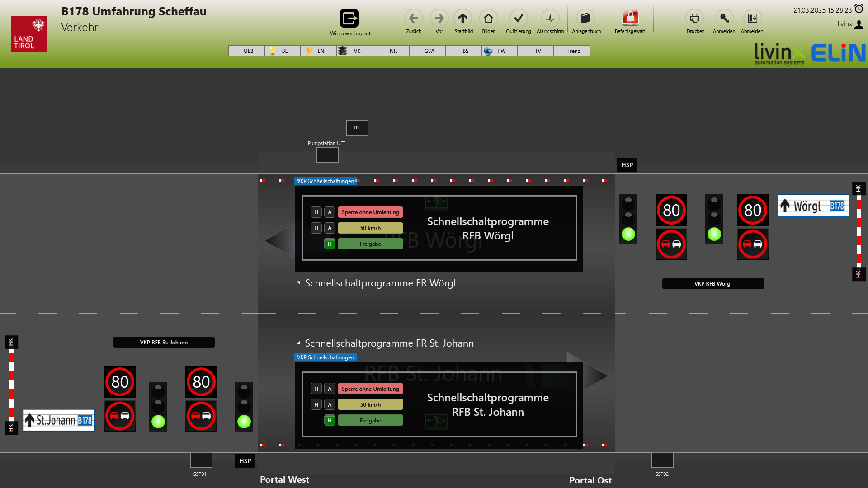
Task: Go back with the Zurück arrow
Action: coord(413,19)
